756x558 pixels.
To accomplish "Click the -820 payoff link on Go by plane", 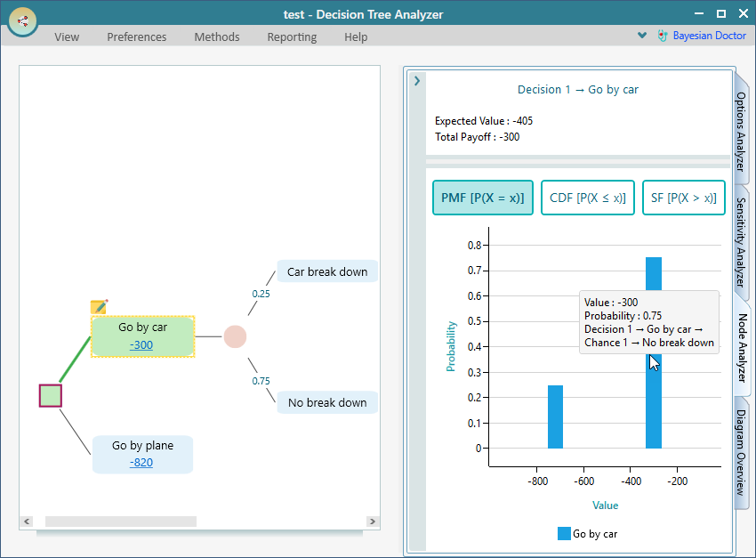I will click(x=141, y=463).
